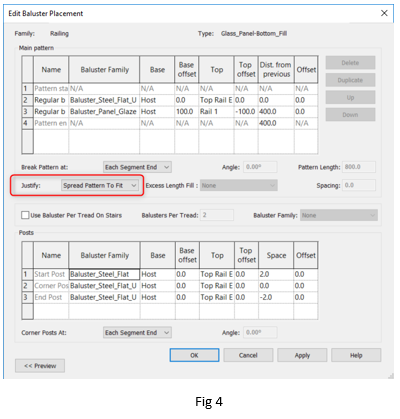Enable Use Baluster Per Tread On Stairs
Viewport: 400px width, 419px height.
click(x=25, y=215)
